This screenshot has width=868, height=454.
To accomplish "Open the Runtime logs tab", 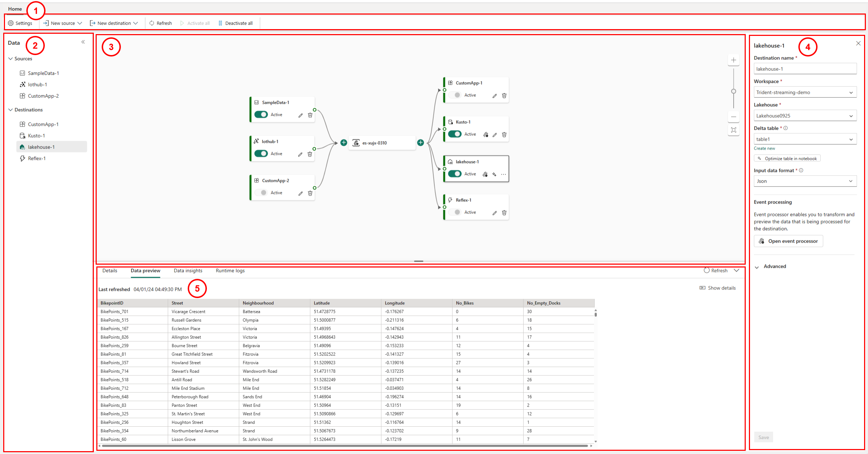I will coord(230,271).
